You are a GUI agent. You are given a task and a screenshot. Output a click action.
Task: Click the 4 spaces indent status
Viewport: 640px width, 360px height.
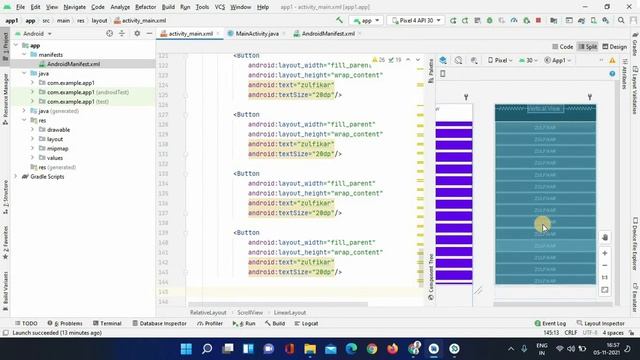click(613, 333)
